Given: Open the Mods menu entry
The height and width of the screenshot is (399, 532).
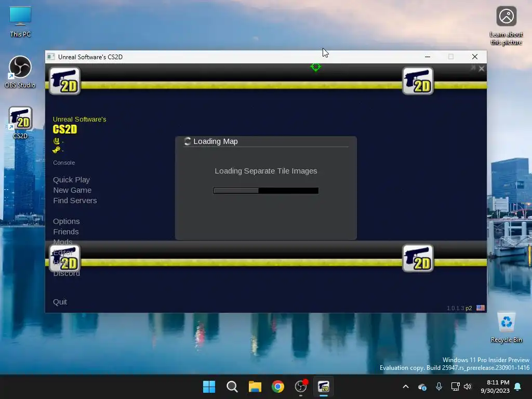Looking at the screenshot, I should click(63, 242).
